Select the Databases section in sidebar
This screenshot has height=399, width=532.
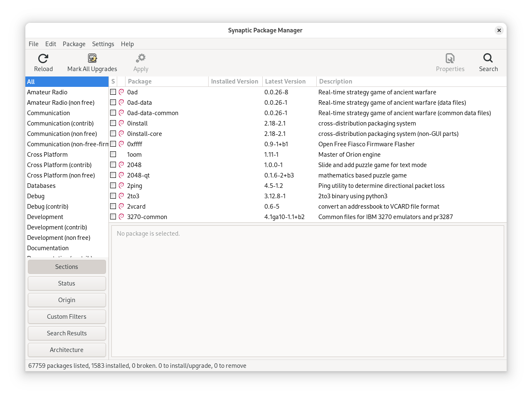[x=41, y=186]
